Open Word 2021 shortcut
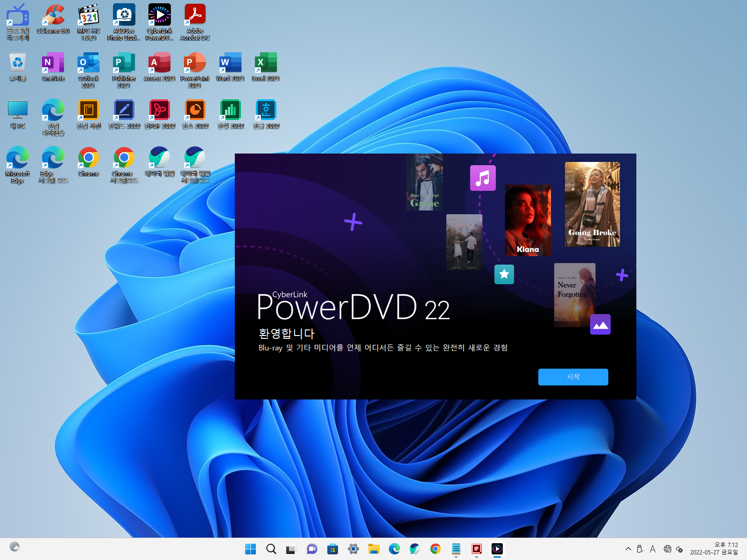This screenshot has height=560, width=747. (230, 67)
